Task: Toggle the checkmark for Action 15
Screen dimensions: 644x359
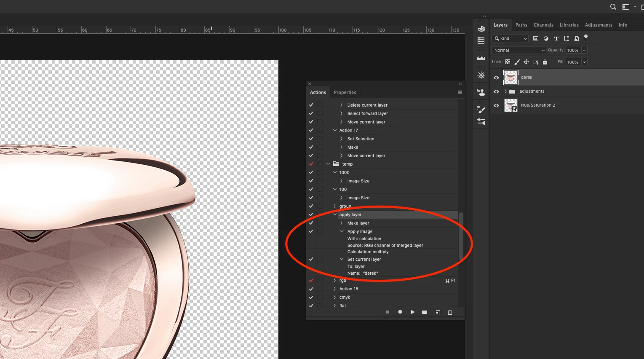Action: pyautogui.click(x=311, y=289)
